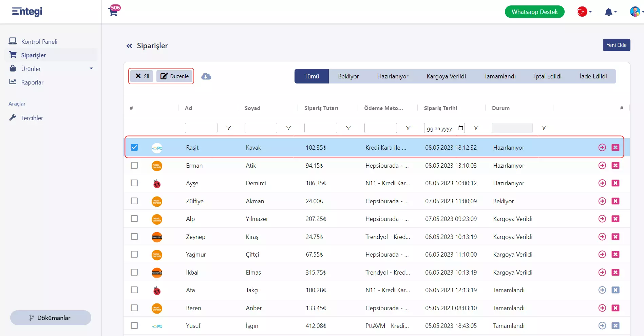The height and width of the screenshot is (336, 644).
Task: Focus the Ad filter input field
Action: click(x=201, y=128)
